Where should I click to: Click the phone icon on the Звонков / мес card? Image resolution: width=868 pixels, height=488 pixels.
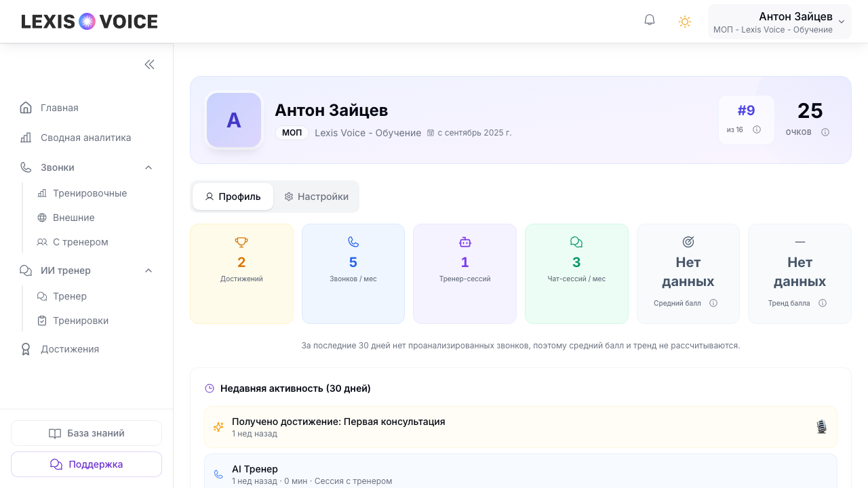(353, 242)
